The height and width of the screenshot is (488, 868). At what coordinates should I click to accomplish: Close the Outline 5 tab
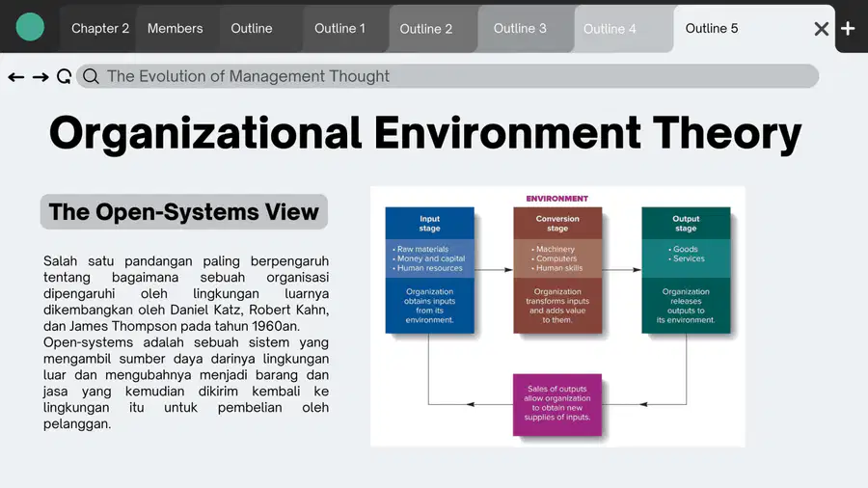pos(822,29)
